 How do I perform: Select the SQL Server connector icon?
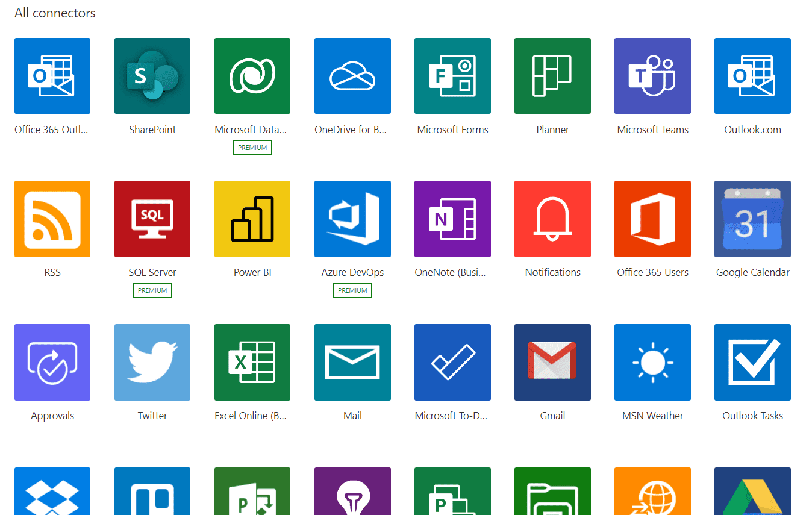coord(152,219)
